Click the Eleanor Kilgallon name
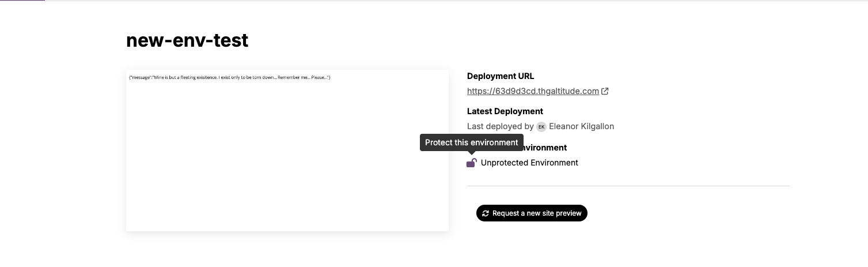Screen dimensions: 868x267 pos(582,126)
